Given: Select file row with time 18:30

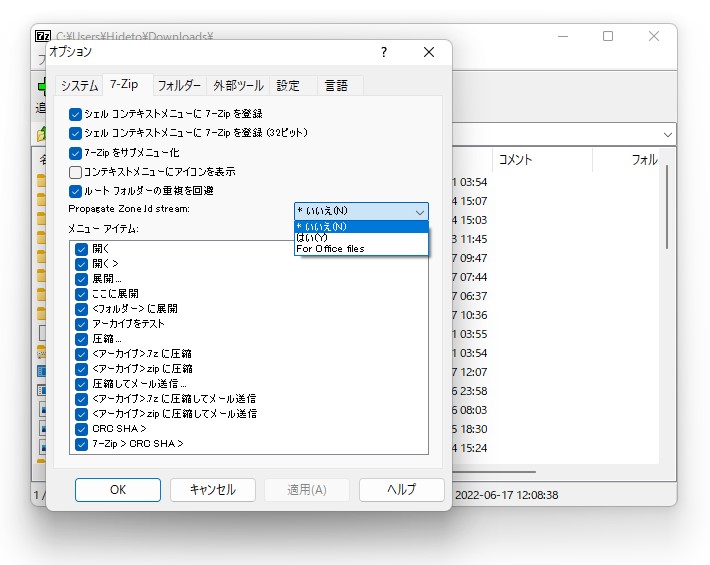Looking at the screenshot, I should point(555,429).
